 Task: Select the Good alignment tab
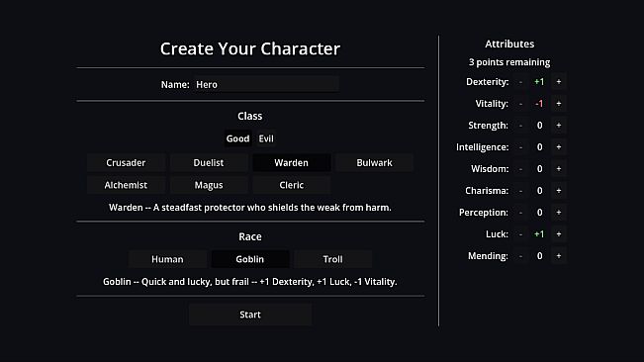[x=237, y=138]
